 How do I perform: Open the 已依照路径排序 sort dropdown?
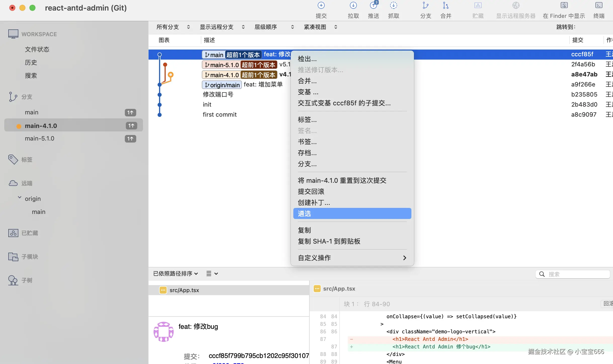click(x=175, y=274)
